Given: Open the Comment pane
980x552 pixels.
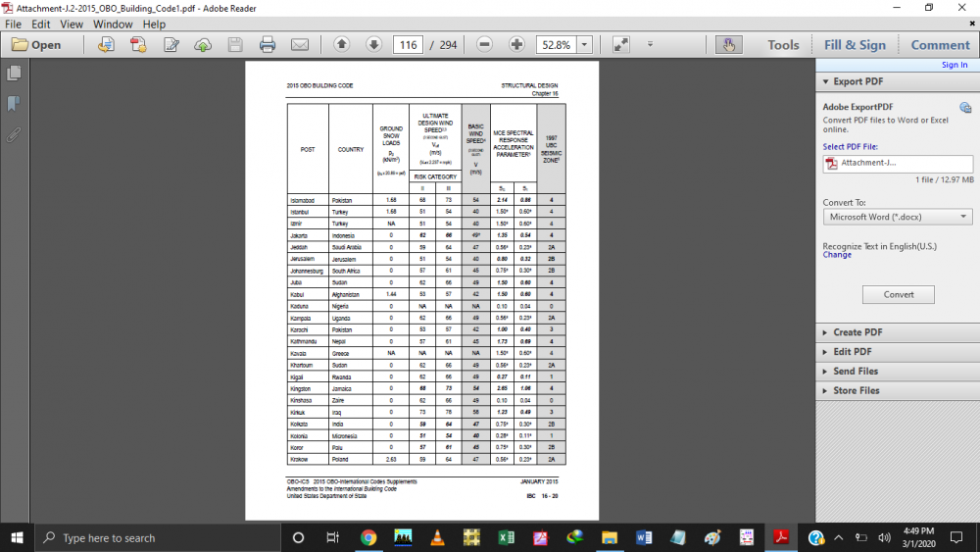Looking at the screenshot, I should click(x=940, y=45).
